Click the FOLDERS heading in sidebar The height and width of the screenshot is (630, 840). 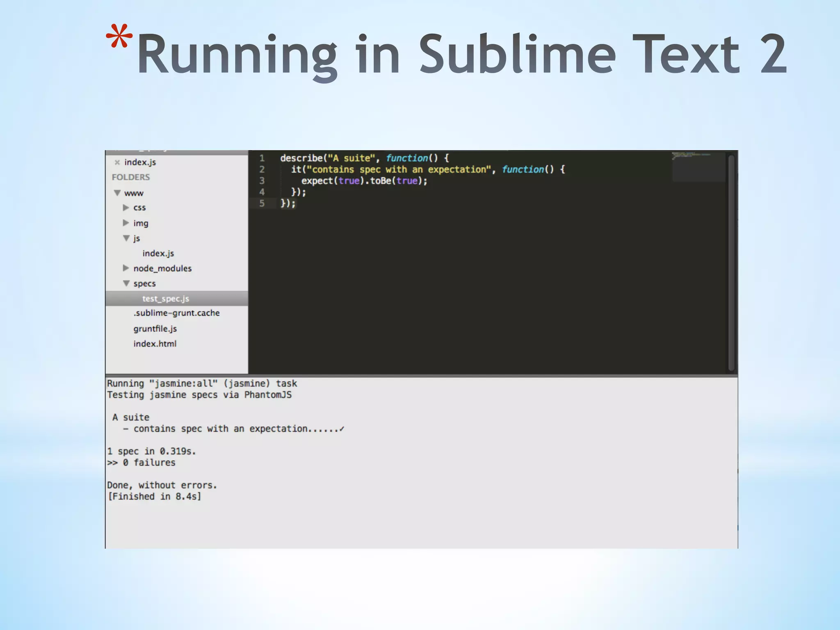pyautogui.click(x=131, y=177)
